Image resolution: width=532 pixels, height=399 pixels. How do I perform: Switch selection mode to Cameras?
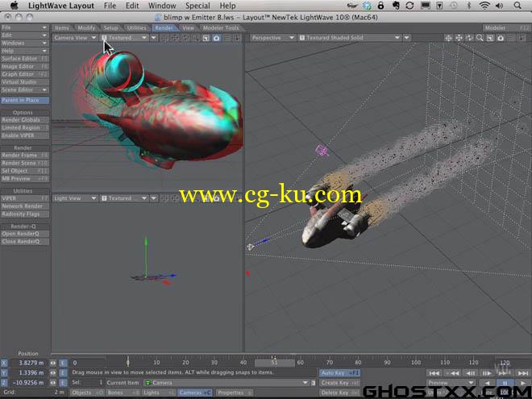(195, 393)
